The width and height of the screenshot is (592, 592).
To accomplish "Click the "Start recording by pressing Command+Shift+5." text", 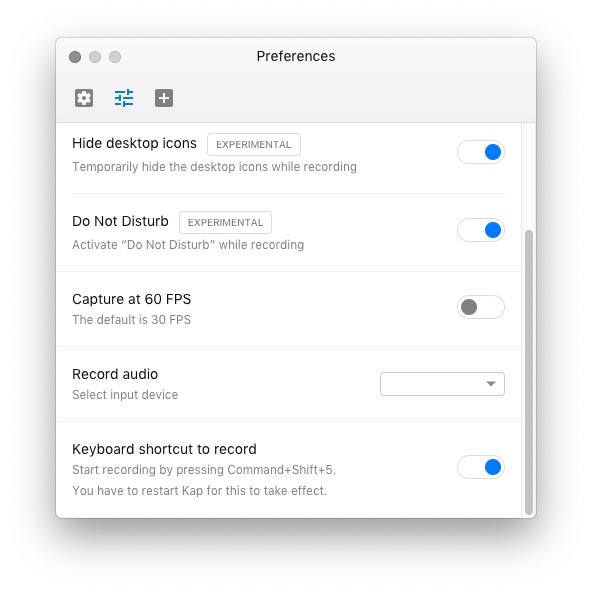I will [x=204, y=470].
